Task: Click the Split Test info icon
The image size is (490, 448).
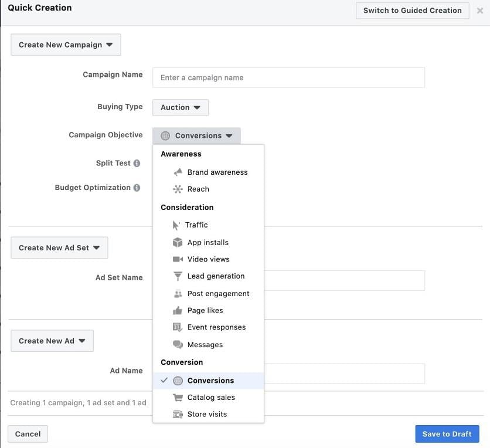Action: click(137, 164)
